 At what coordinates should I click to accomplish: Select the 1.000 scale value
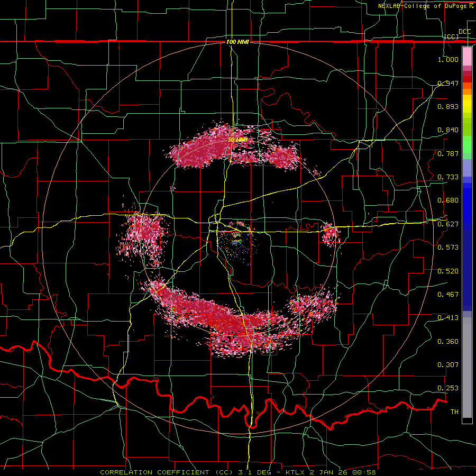[x=448, y=59]
